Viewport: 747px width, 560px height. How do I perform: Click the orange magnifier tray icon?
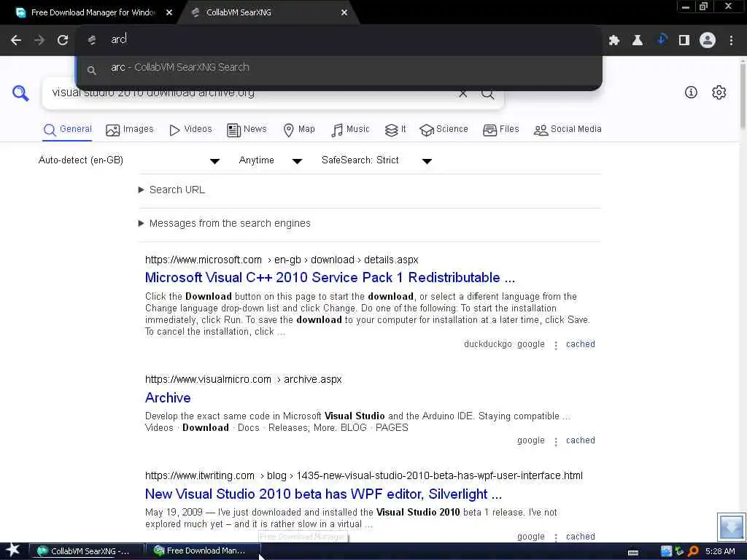[x=693, y=551]
